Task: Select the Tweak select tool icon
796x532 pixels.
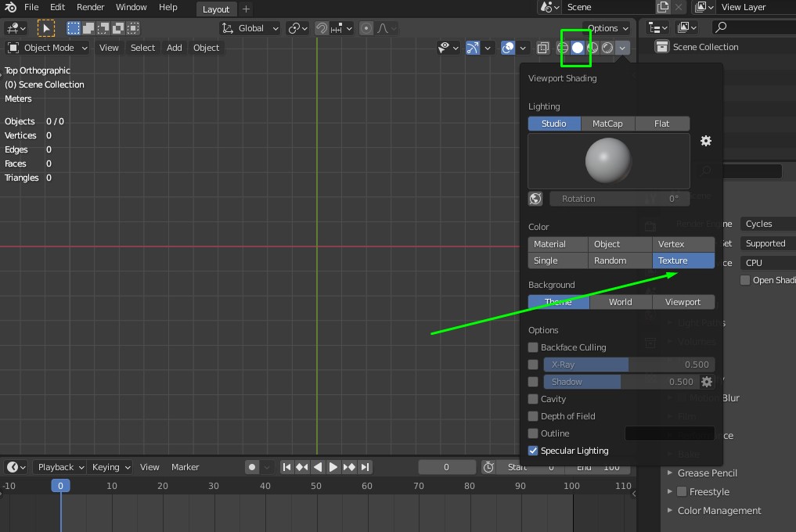Action: pyautogui.click(x=46, y=28)
